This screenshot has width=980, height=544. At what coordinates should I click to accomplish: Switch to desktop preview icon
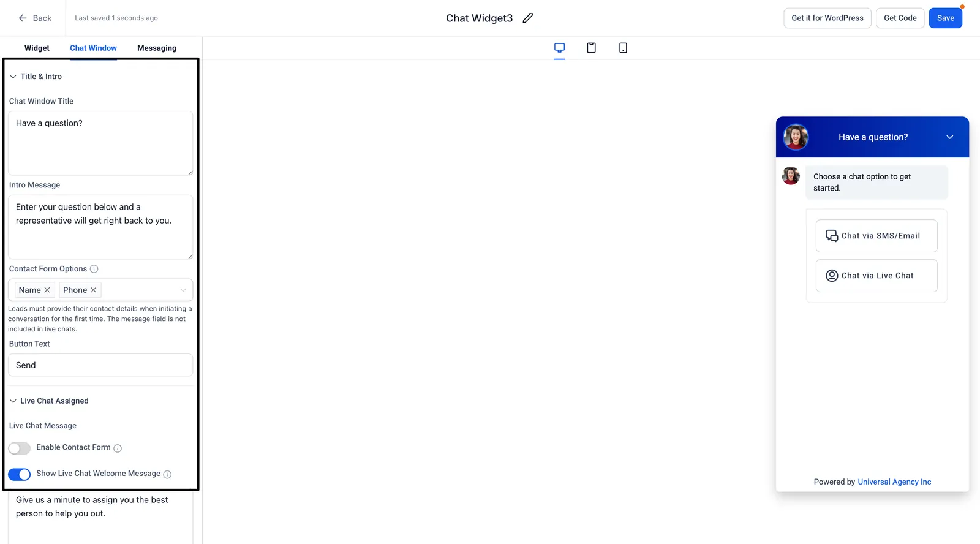pos(559,48)
